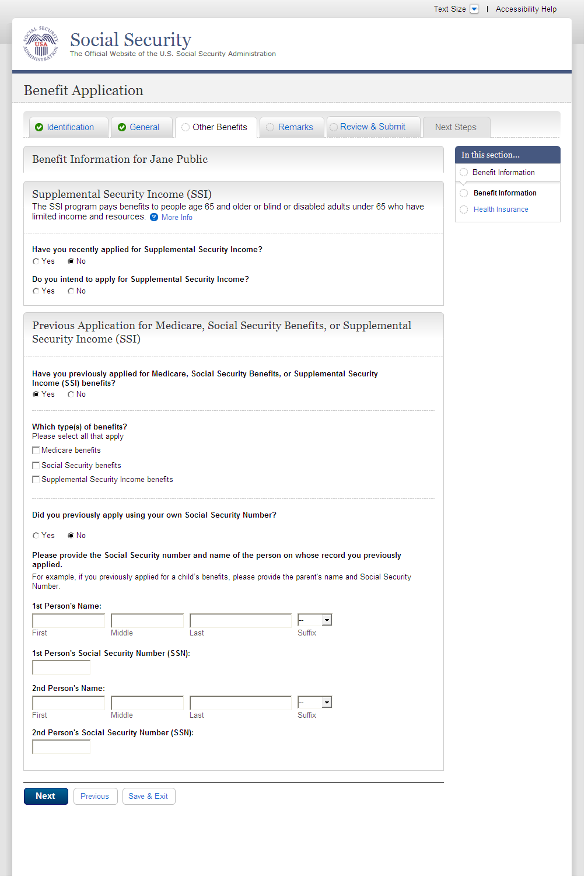Click the More Info help question icon
The width and height of the screenshot is (588, 880).
[154, 217]
